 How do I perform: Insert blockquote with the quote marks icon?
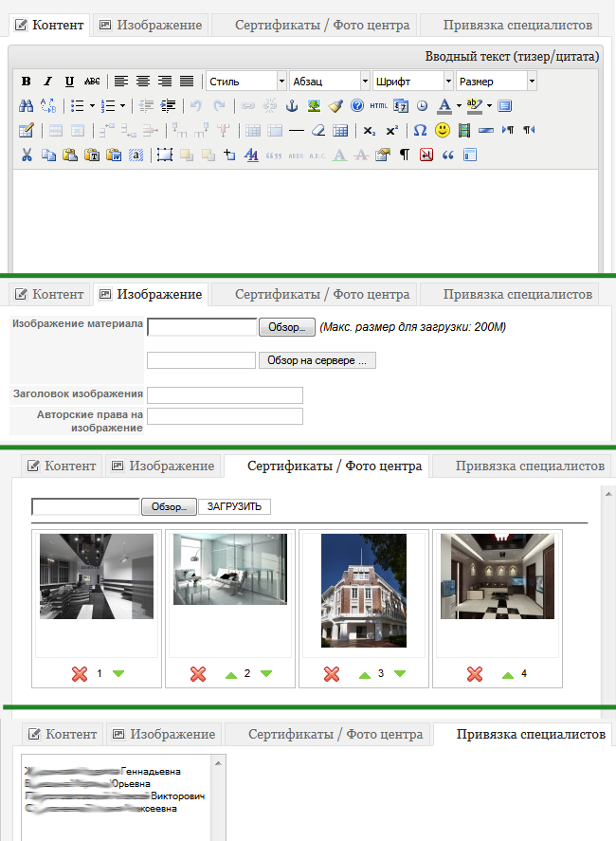coord(447,155)
